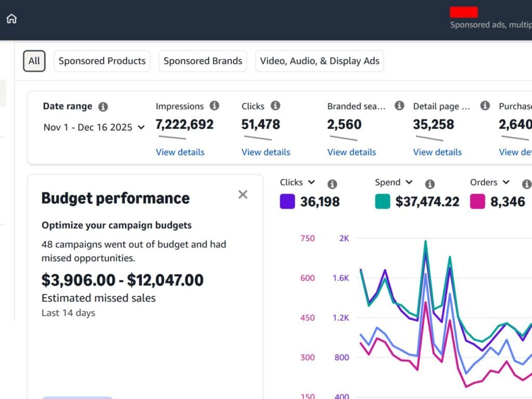
Task: Go to the home icon in the header
Action: coord(11,19)
